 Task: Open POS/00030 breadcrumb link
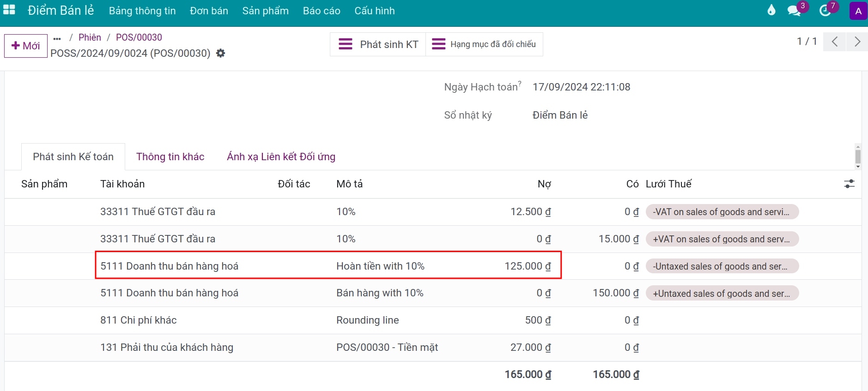[139, 37]
